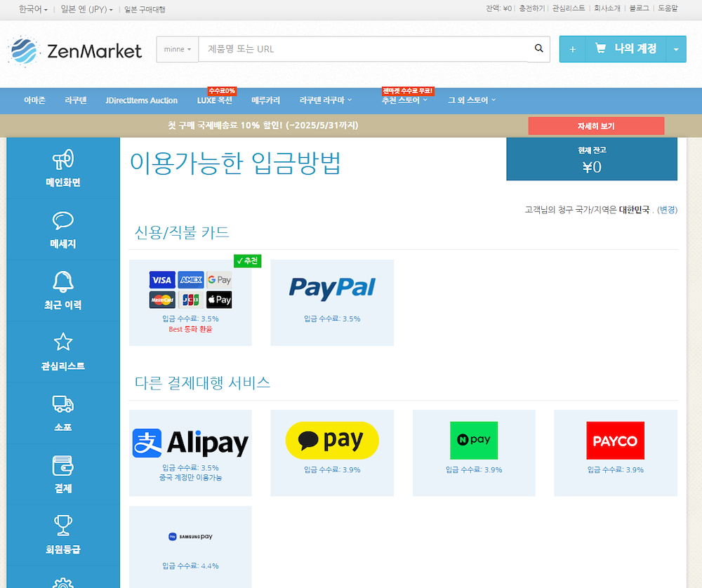
Task: Click the ZenMarket logo
Action: tap(75, 51)
